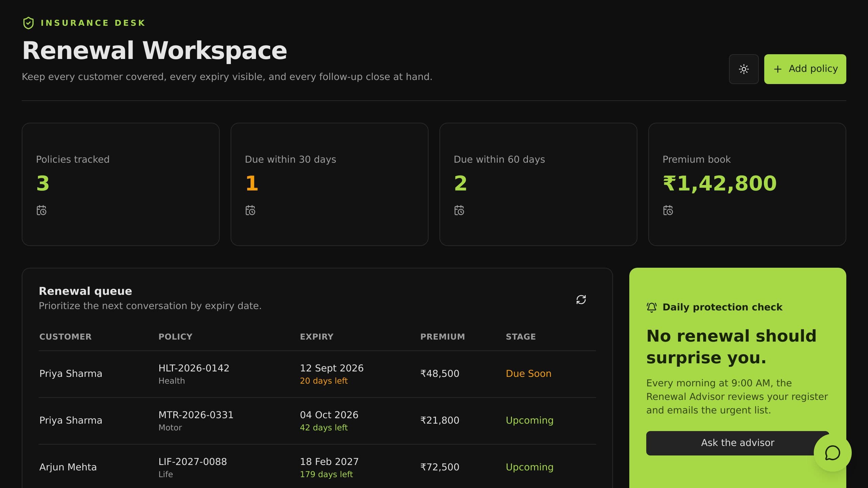This screenshot has width=868, height=488.
Task: Click the Policies tracked count 3
Action: 43,183
